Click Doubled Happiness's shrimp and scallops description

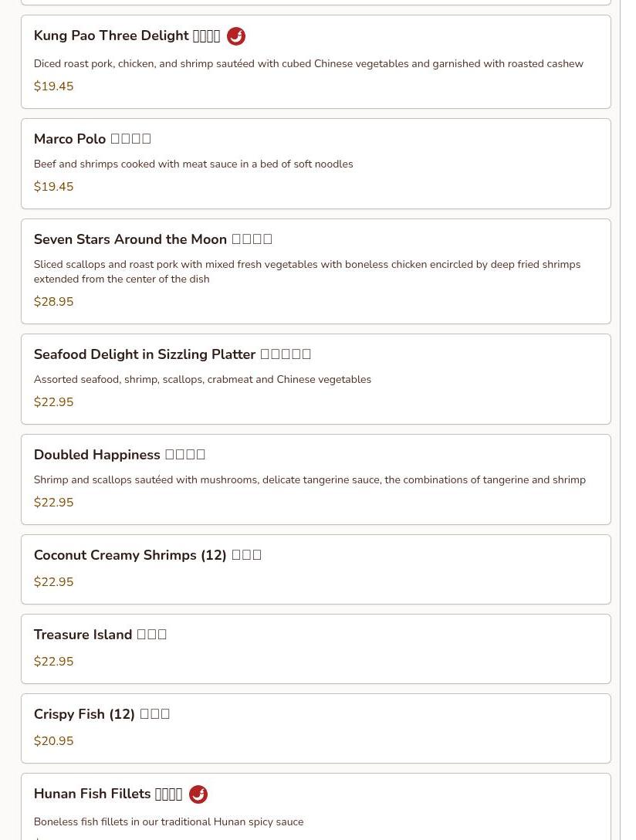pyautogui.click(x=309, y=480)
